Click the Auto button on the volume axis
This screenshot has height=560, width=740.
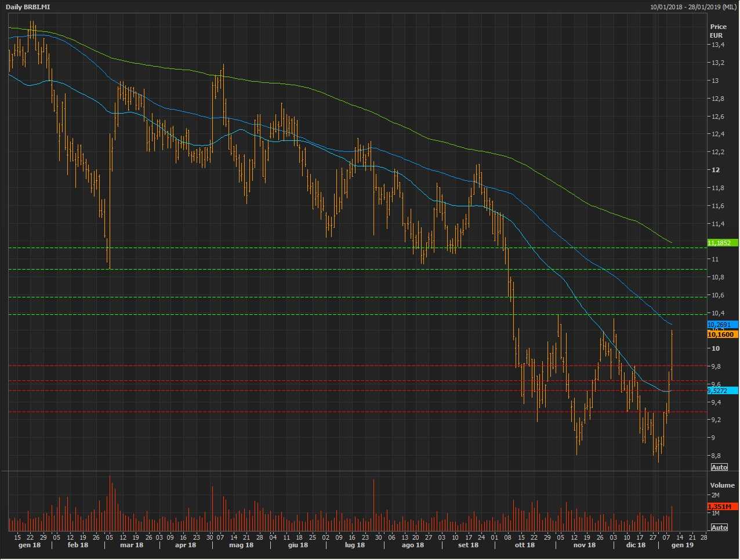[x=719, y=528]
